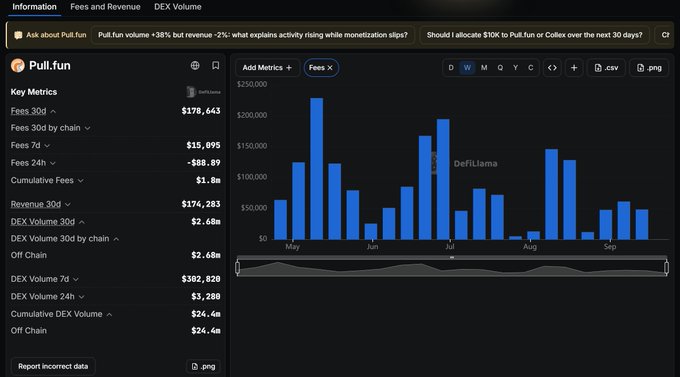Grab the left range slider handle
Screen dimensions: 680x377
pyautogui.click(x=238, y=267)
